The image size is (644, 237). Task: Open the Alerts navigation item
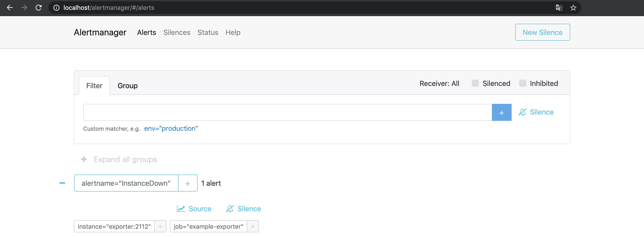click(146, 32)
